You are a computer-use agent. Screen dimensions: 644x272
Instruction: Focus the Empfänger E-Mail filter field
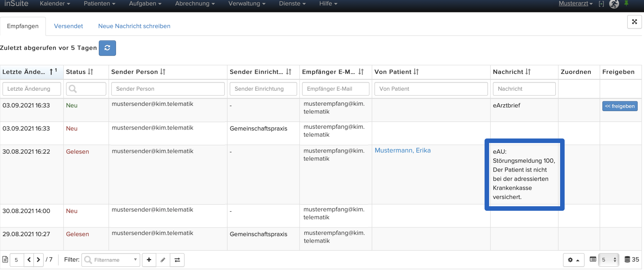[x=336, y=89]
